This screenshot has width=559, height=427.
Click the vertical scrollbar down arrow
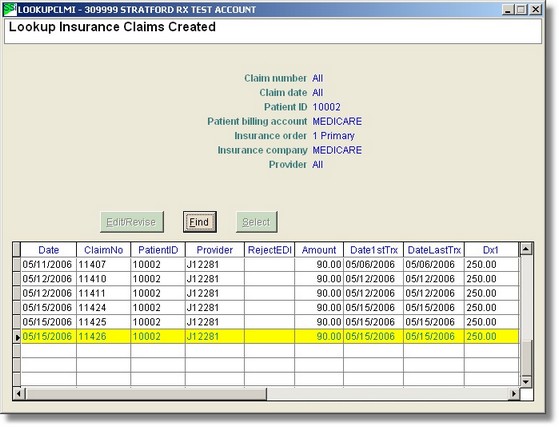(526, 382)
